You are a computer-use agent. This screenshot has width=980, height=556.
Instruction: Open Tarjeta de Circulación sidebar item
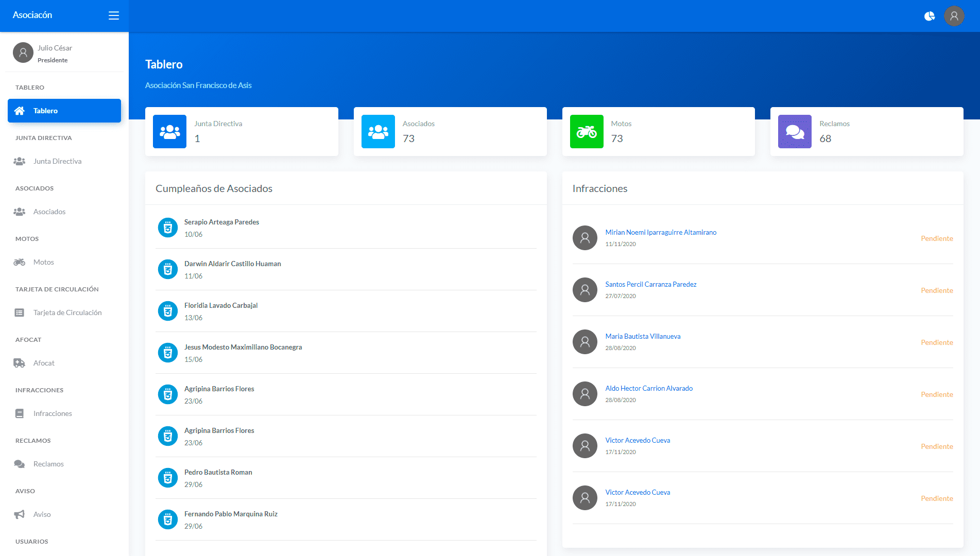(64, 312)
